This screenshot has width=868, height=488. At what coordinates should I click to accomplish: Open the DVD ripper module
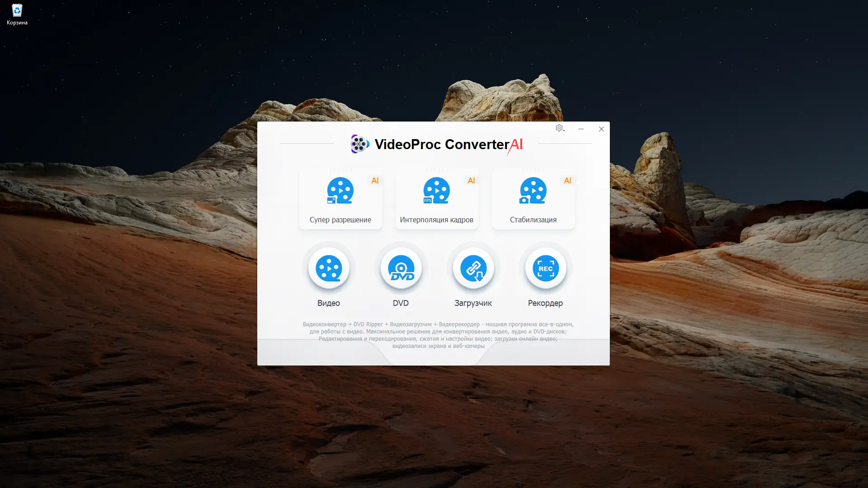(401, 268)
